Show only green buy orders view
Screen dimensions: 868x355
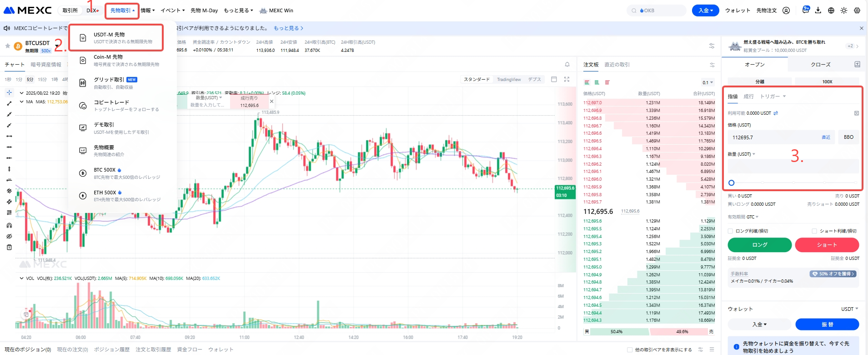coord(597,82)
